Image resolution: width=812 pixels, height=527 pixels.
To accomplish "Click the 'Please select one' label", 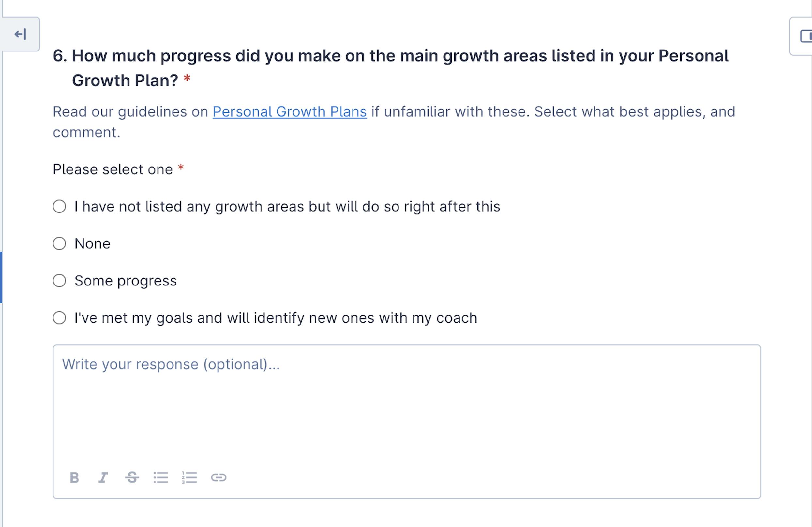I will (x=113, y=169).
